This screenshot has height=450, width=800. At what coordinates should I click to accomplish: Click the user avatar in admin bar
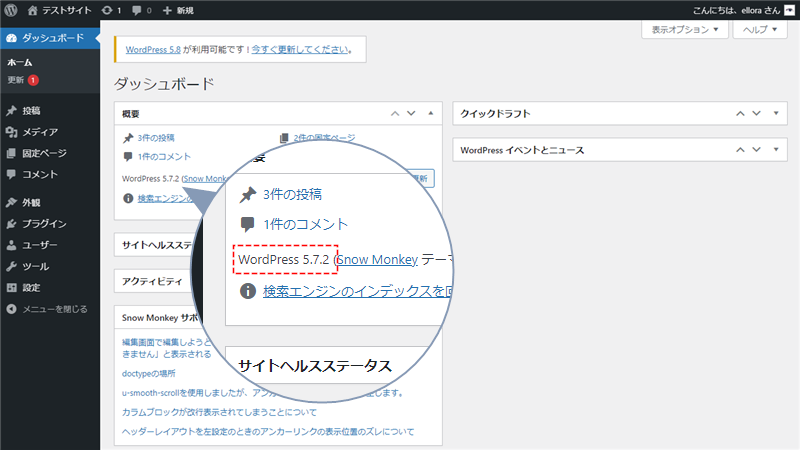(789, 10)
